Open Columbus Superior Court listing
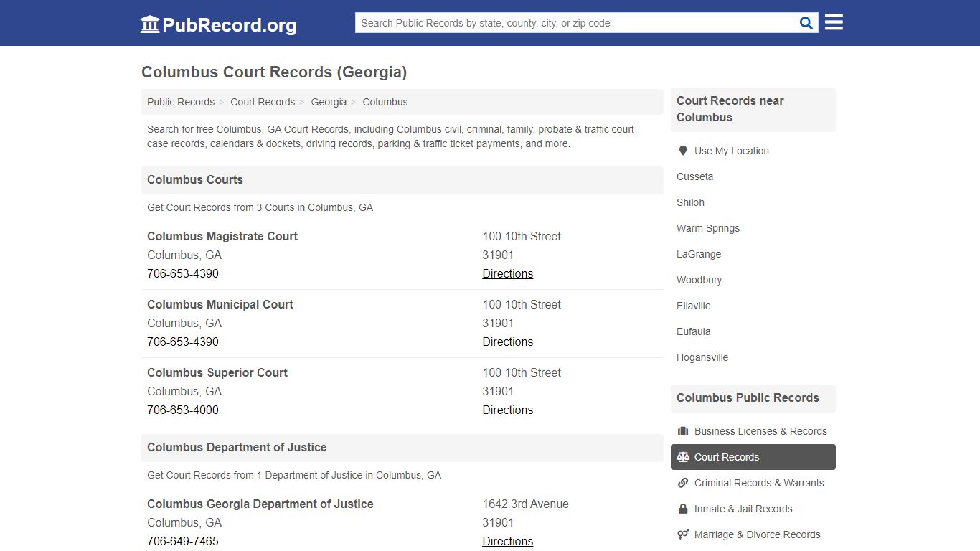This screenshot has height=551, width=980. [217, 372]
